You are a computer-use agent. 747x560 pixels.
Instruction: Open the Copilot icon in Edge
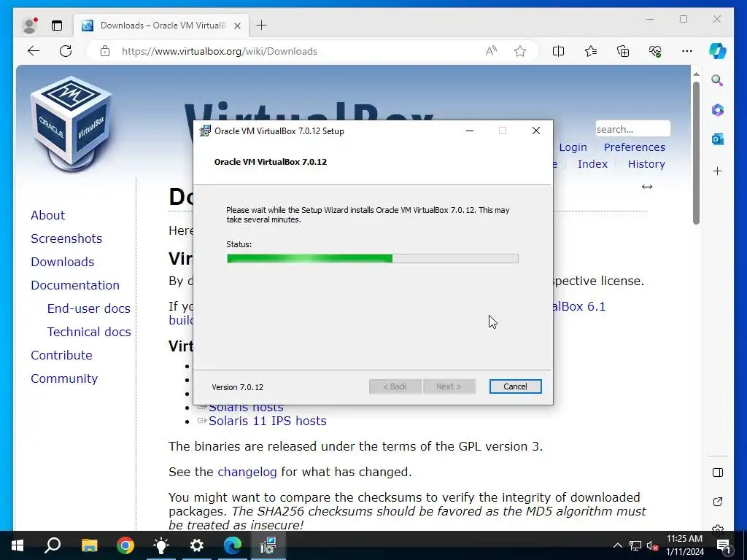point(718,51)
